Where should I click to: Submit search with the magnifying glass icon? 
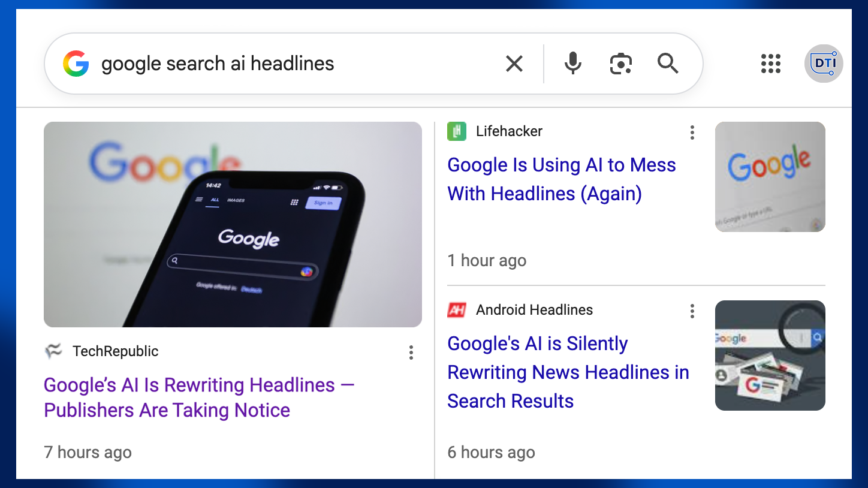click(668, 64)
